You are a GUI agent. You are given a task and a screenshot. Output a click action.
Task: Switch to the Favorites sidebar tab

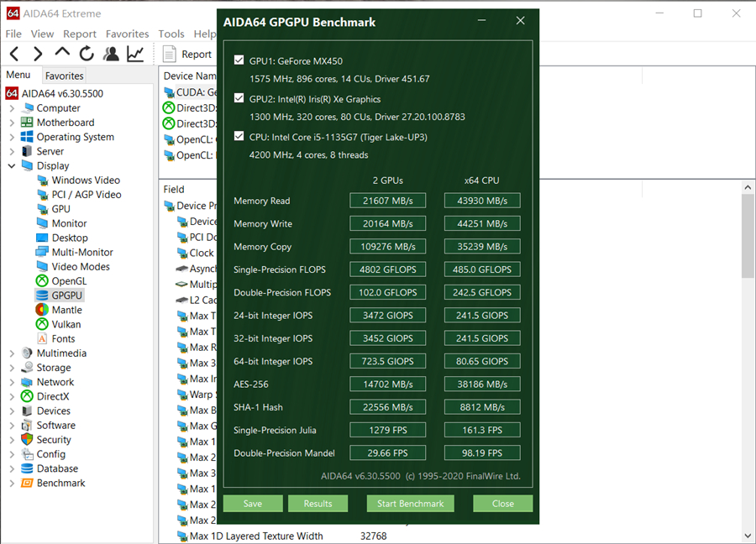click(64, 76)
